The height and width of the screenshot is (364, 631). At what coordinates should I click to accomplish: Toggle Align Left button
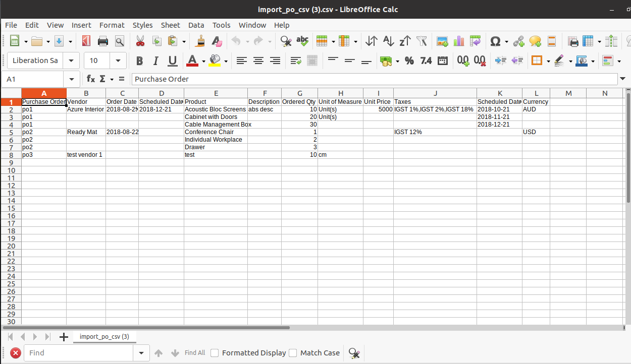242,61
